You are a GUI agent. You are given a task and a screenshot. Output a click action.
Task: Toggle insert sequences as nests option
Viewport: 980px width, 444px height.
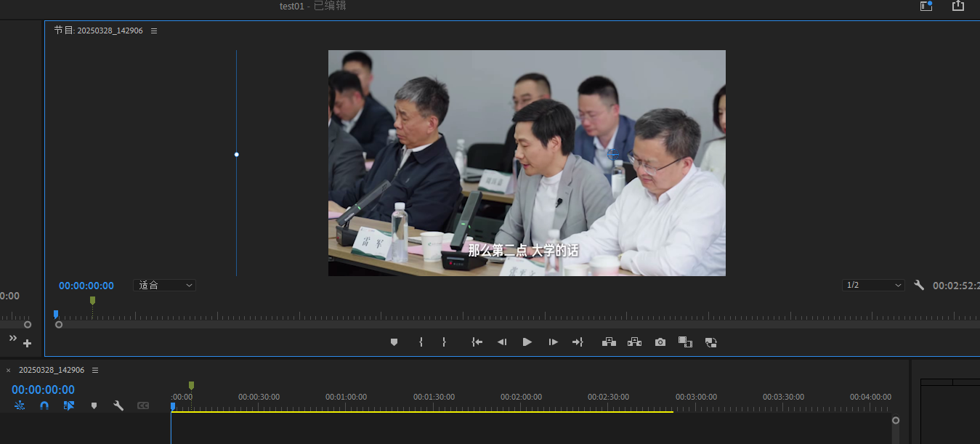click(20, 405)
